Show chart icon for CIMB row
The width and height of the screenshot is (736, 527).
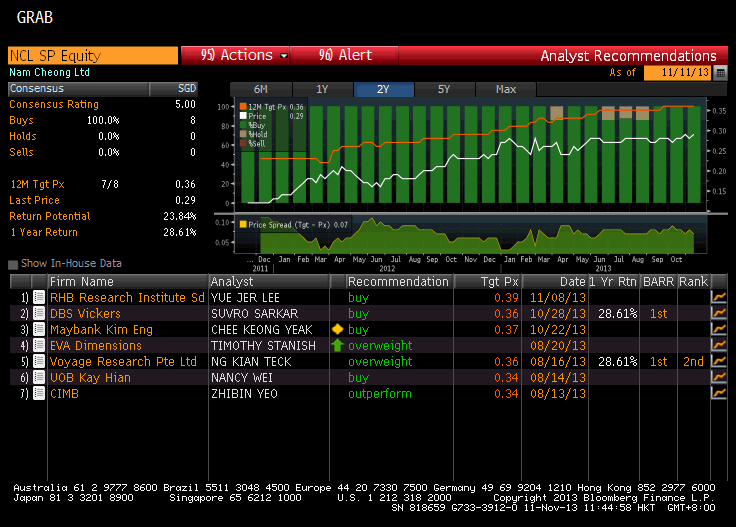coord(719,393)
